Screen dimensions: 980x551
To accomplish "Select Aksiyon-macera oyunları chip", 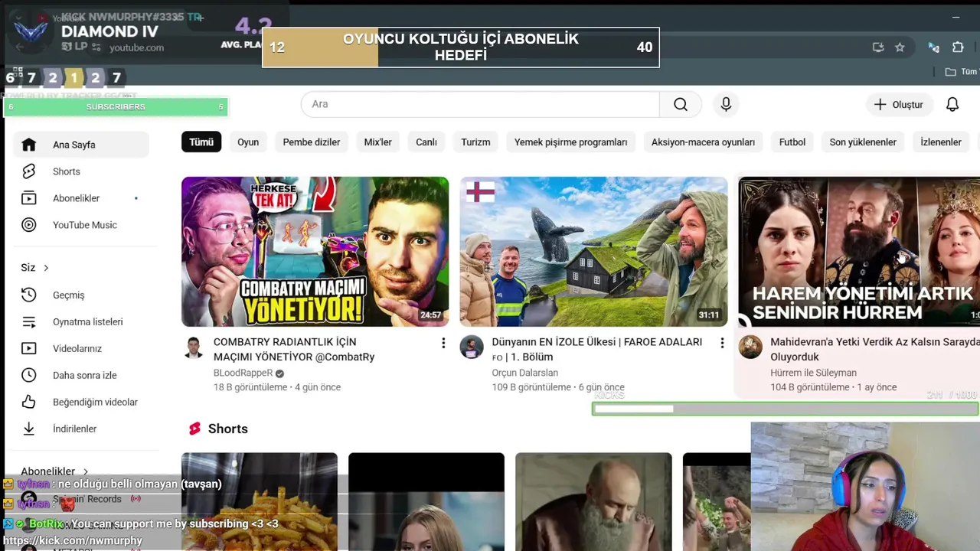I will click(703, 142).
